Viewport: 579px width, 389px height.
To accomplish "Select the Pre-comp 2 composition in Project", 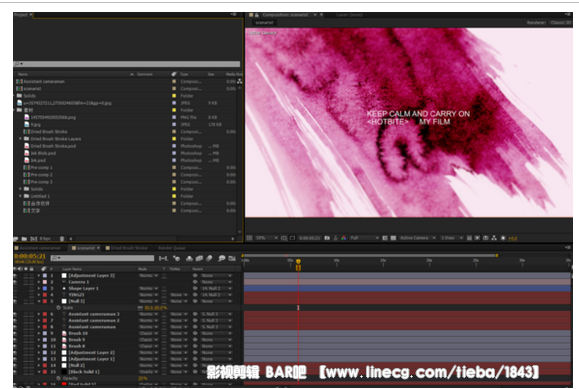I will coord(41,175).
